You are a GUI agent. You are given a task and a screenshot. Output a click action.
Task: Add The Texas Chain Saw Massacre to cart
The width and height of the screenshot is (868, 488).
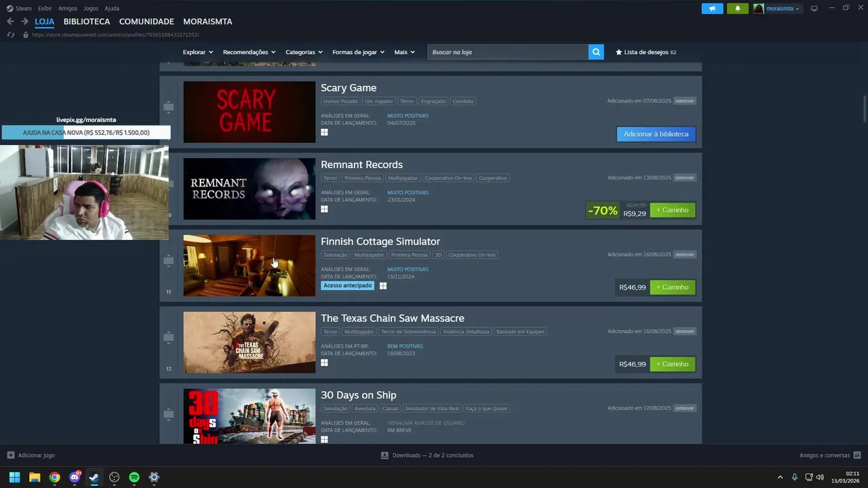pos(673,364)
